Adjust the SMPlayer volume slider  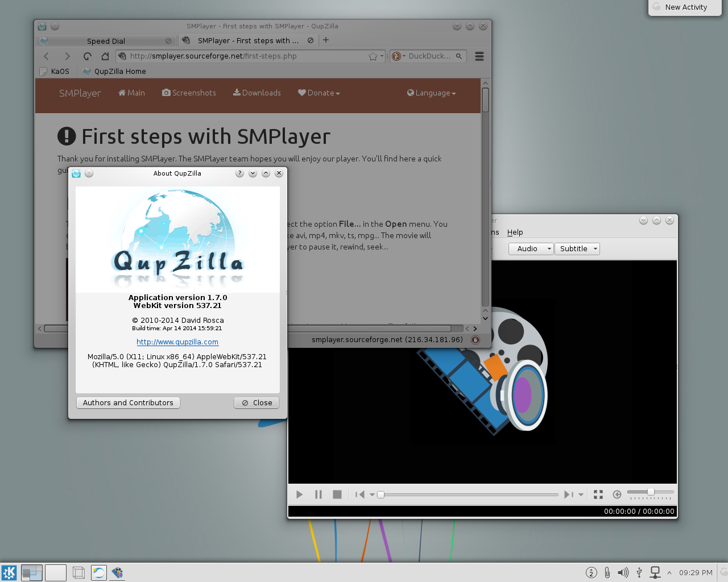click(x=650, y=492)
